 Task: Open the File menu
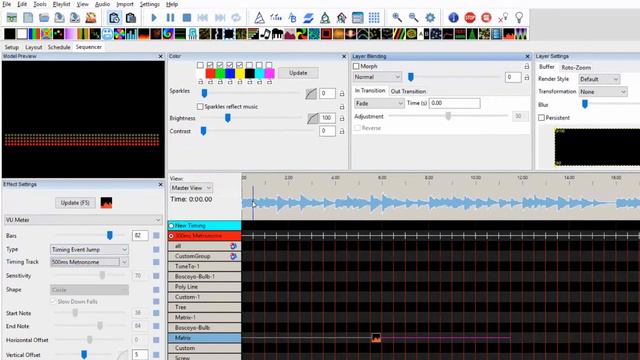tap(7, 4)
